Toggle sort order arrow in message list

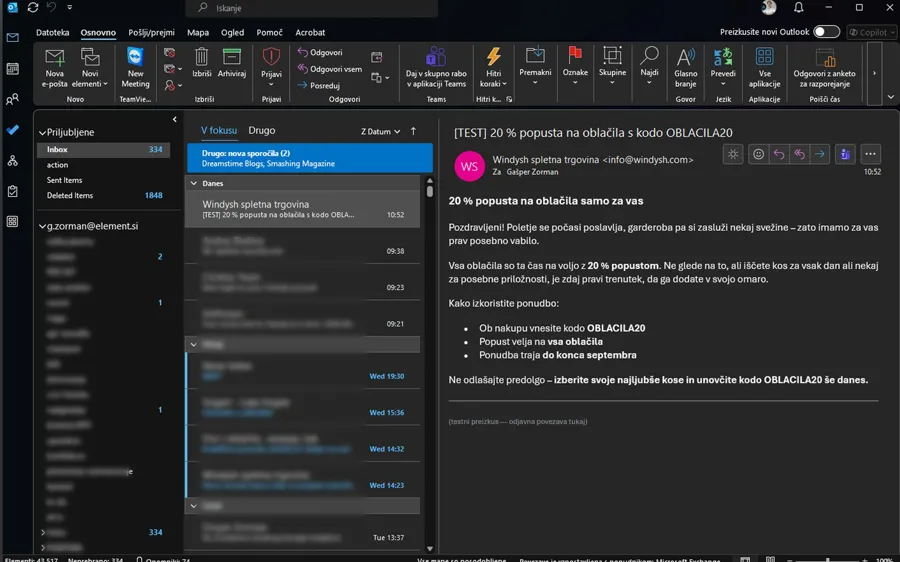413,131
